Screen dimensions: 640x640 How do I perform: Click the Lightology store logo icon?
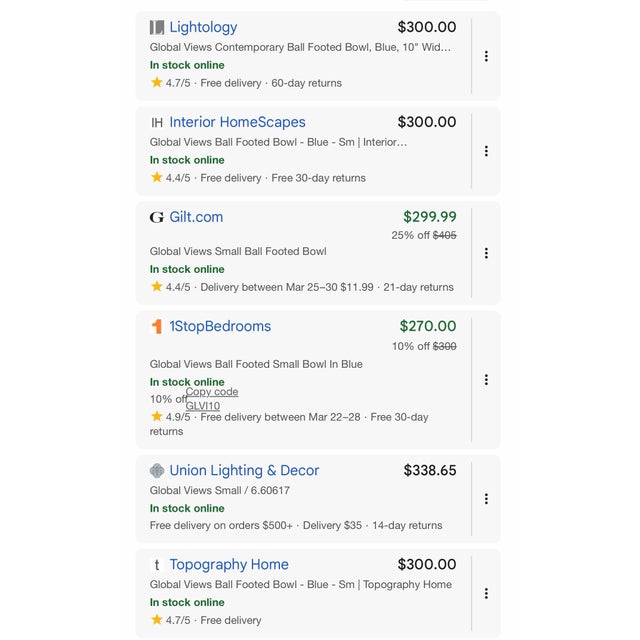157,27
